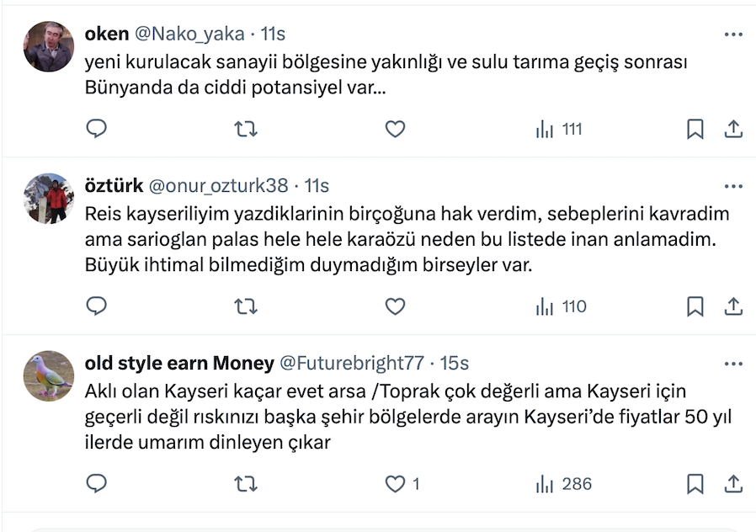Open the @Nako_yaka profile handle

click(x=189, y=34)
